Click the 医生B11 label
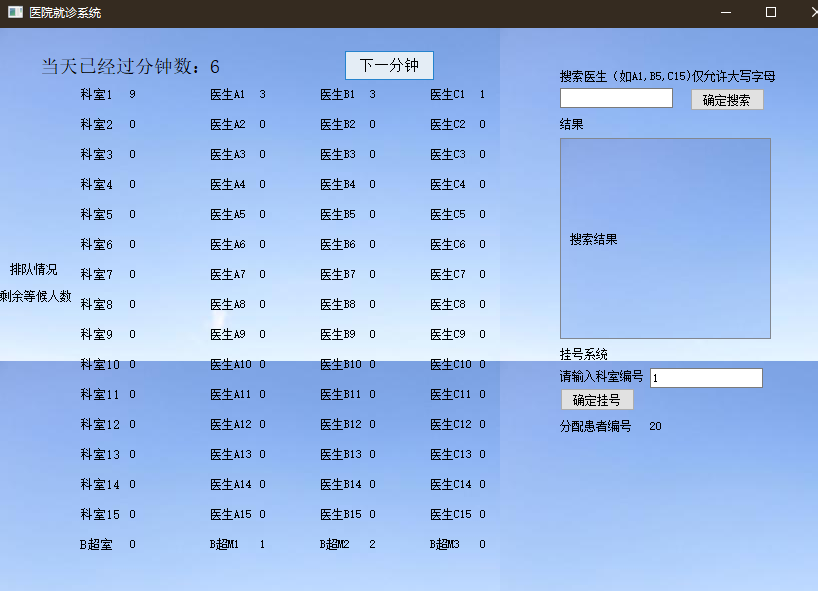The width and height of the screenshot is (818, 591). 341,394
